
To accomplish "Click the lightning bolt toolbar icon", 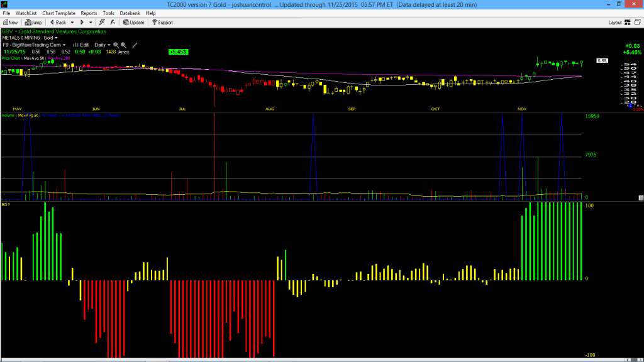I will (102, 23).
